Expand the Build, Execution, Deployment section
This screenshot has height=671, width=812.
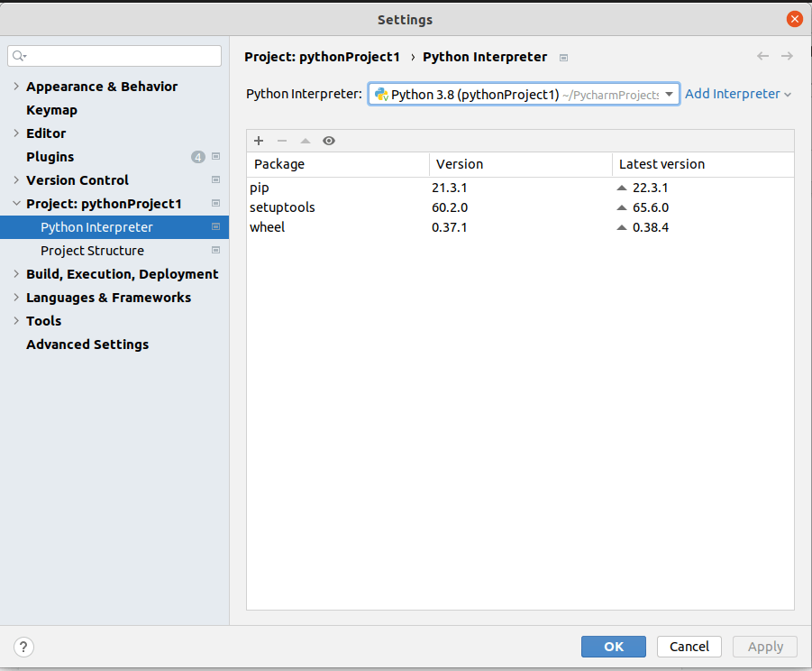click(16, 274)
